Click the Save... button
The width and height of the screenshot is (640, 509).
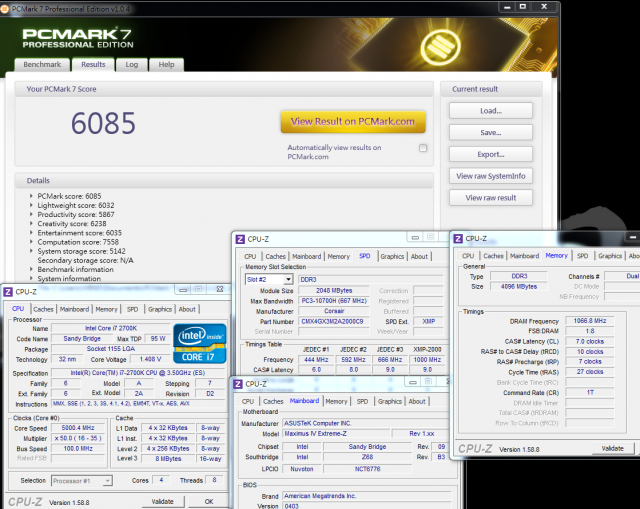pos(491,133)
